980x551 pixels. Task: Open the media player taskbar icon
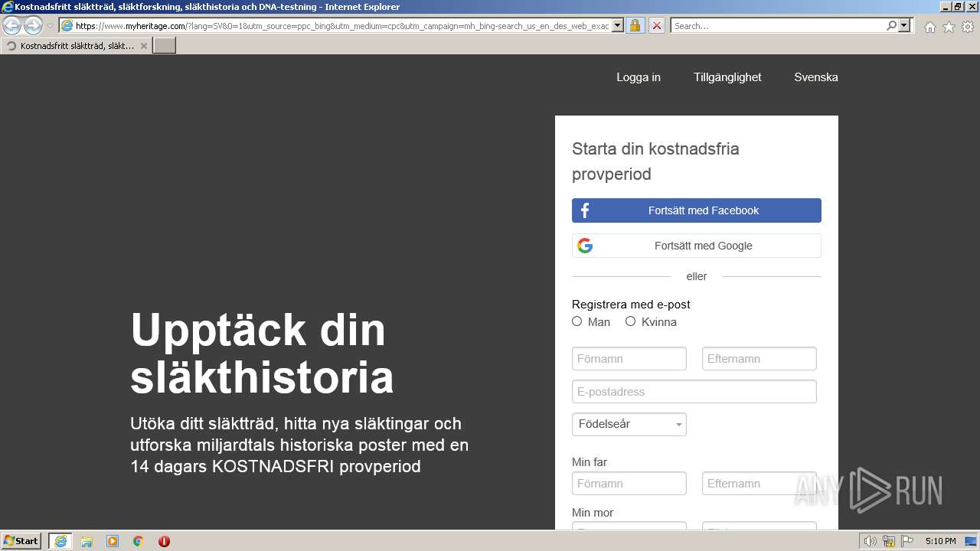(x=113, y=541)
